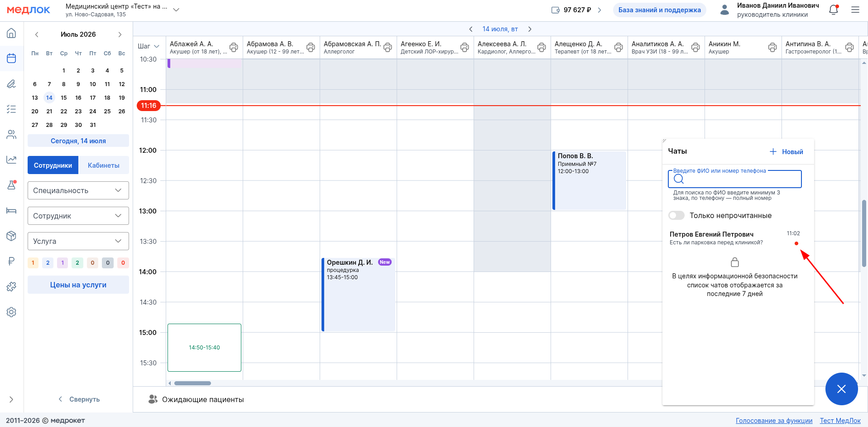Select July 15 in mini calendar
The width and height of the screenshot is (868, 427).
coord(64,97)
